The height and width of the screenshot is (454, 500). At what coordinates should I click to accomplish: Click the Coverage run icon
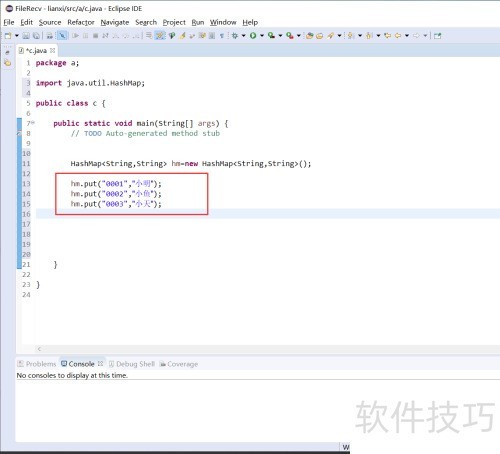coord(271,36)
